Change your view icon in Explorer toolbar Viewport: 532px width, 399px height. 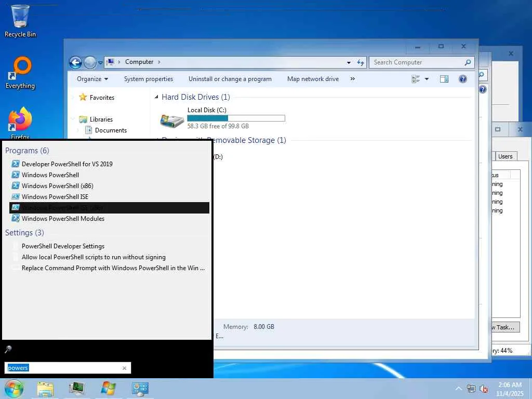[416, 79]
